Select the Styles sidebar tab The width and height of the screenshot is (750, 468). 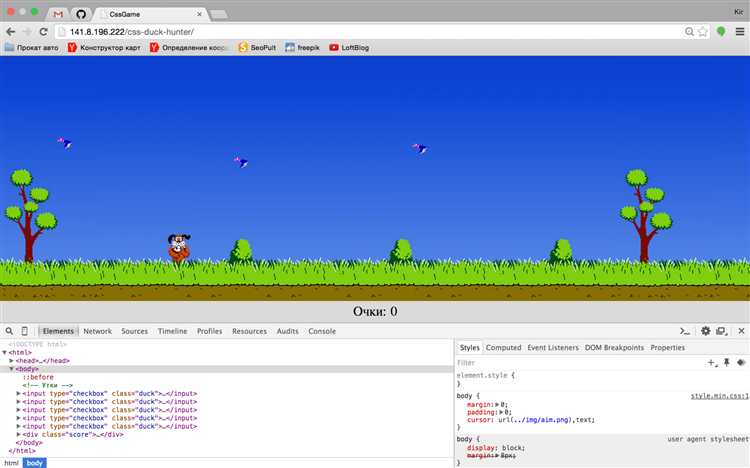(469, 347)
